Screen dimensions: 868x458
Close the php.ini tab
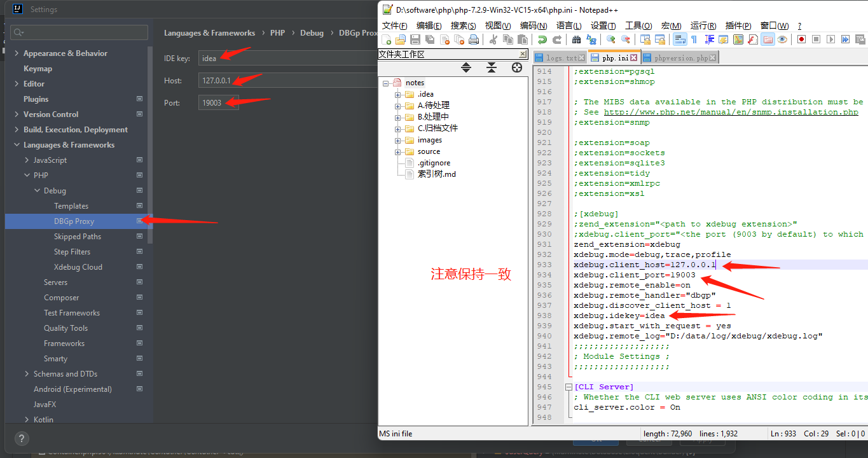pos(634,58)
